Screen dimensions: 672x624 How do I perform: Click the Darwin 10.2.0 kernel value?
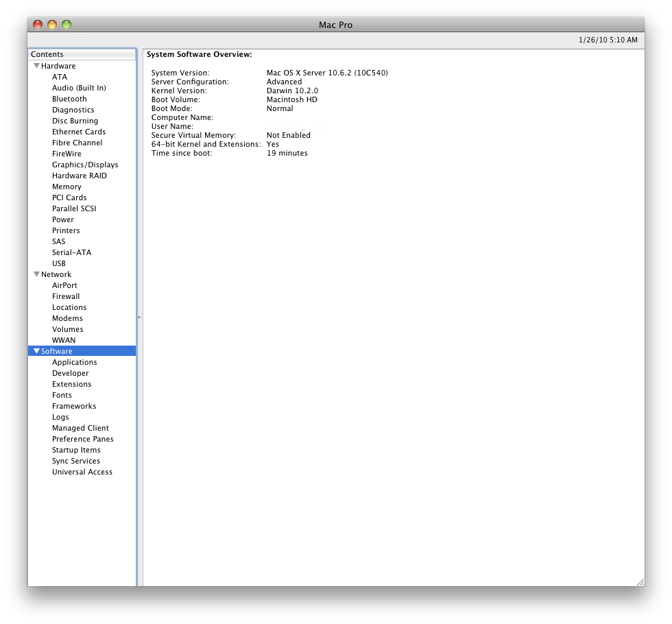pos(292,91)
